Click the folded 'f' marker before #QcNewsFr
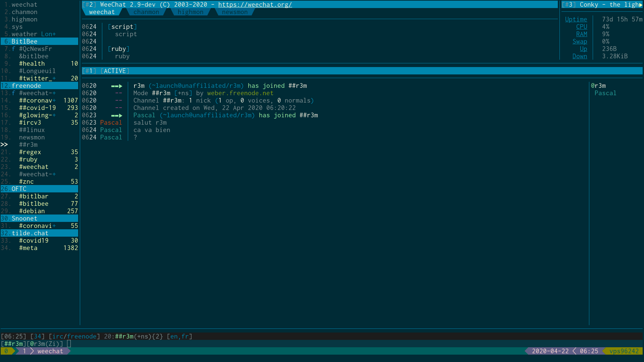Viewport: 644px width, 362px height. point(13,49)
